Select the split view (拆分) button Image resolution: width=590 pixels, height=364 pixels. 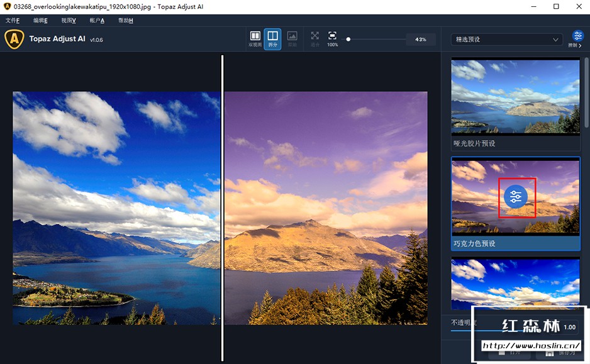272,39
